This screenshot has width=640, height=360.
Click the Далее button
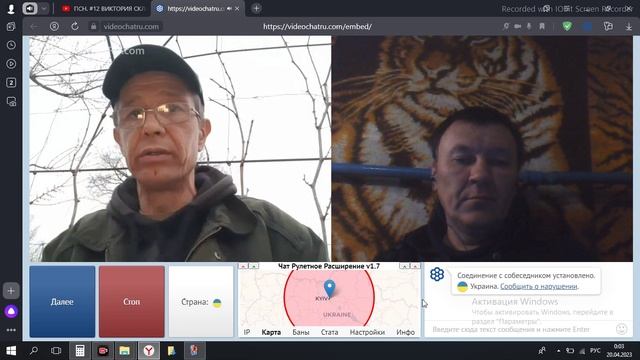pos(62,302)
